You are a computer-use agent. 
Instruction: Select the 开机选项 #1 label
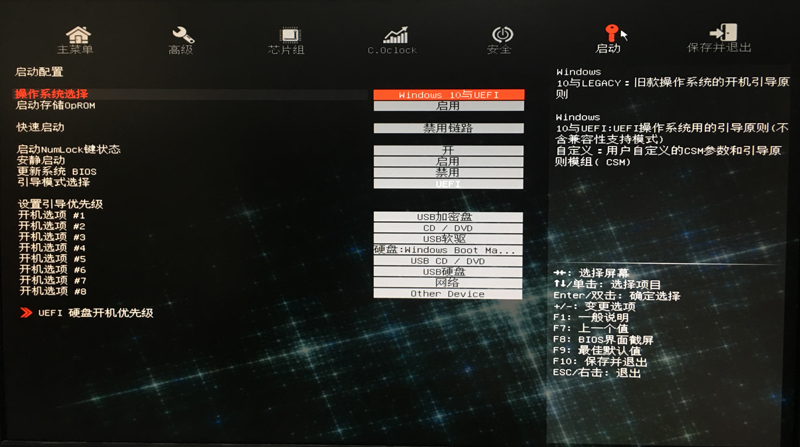pos(52,215)
